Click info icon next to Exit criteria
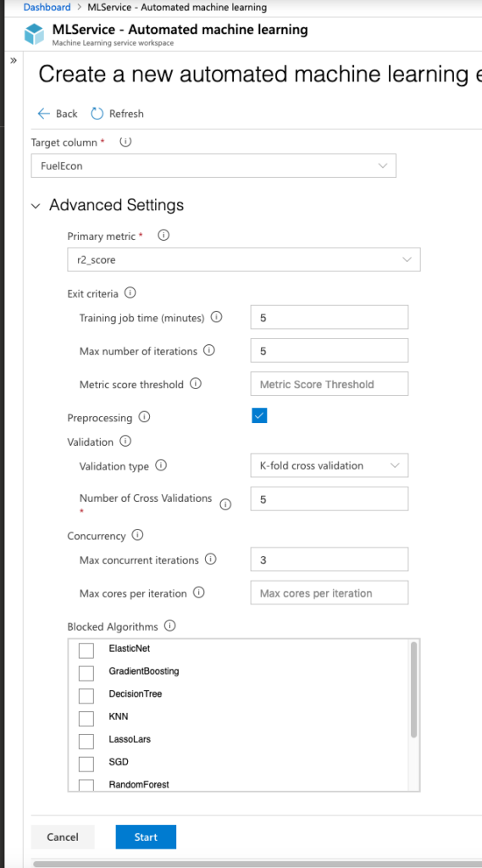The width and height of the screenshot is (482, 868). 130,292
